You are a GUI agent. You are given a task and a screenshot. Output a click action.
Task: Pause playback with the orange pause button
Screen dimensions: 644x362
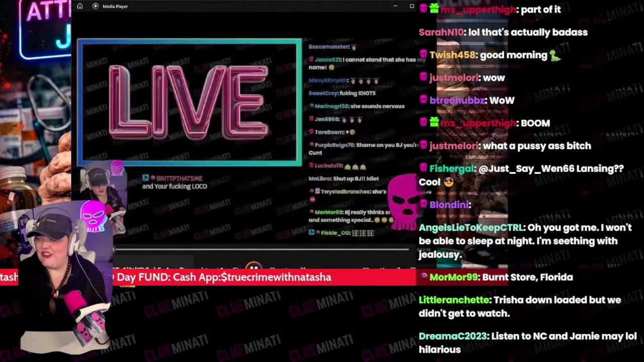click(x=254, y=266)
